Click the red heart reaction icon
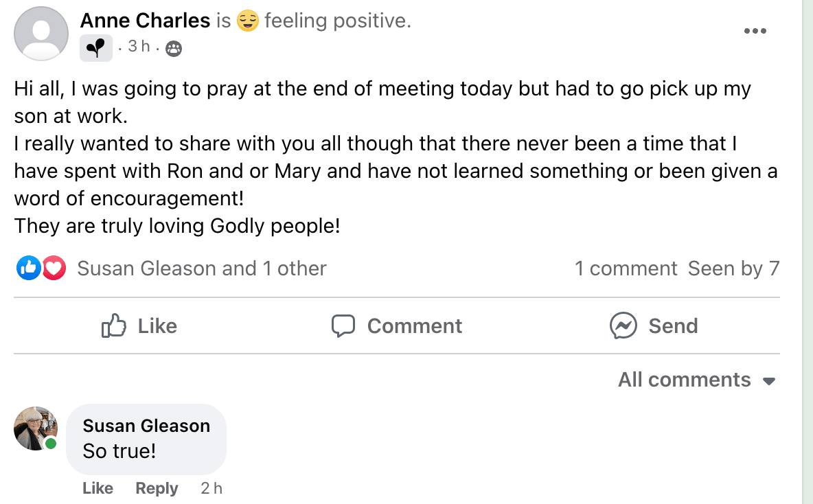This screenshot has height=504, width=813. point(54,268)
